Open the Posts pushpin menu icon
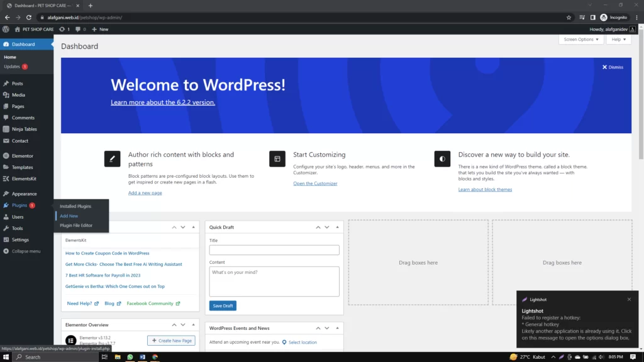644x362 pixels. [6, 84]
